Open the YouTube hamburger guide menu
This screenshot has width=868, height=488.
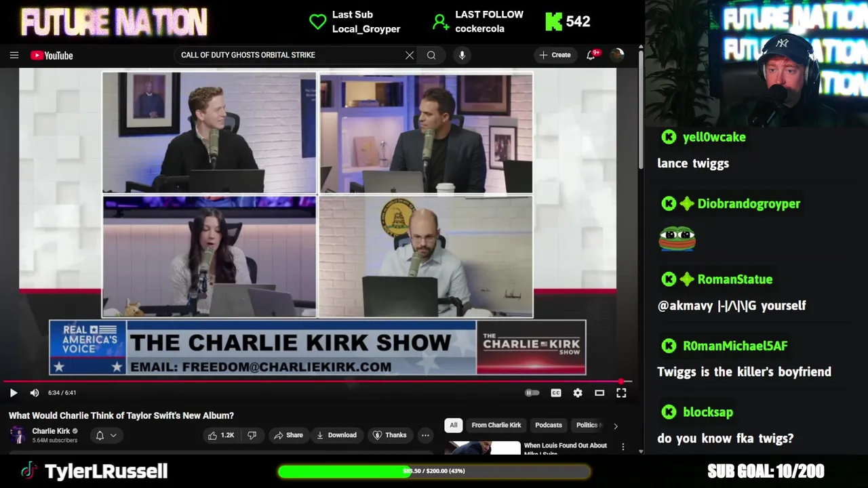(x=14, y=55)
